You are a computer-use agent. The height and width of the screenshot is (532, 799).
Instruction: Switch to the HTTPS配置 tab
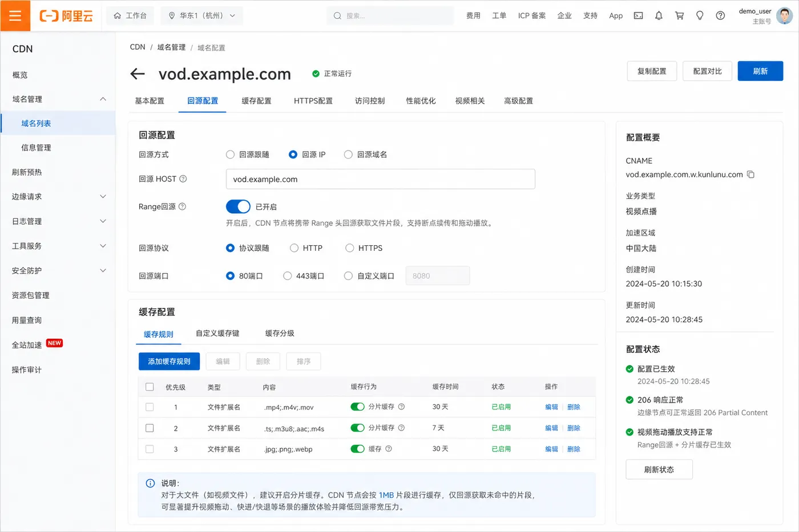(313, 101)
